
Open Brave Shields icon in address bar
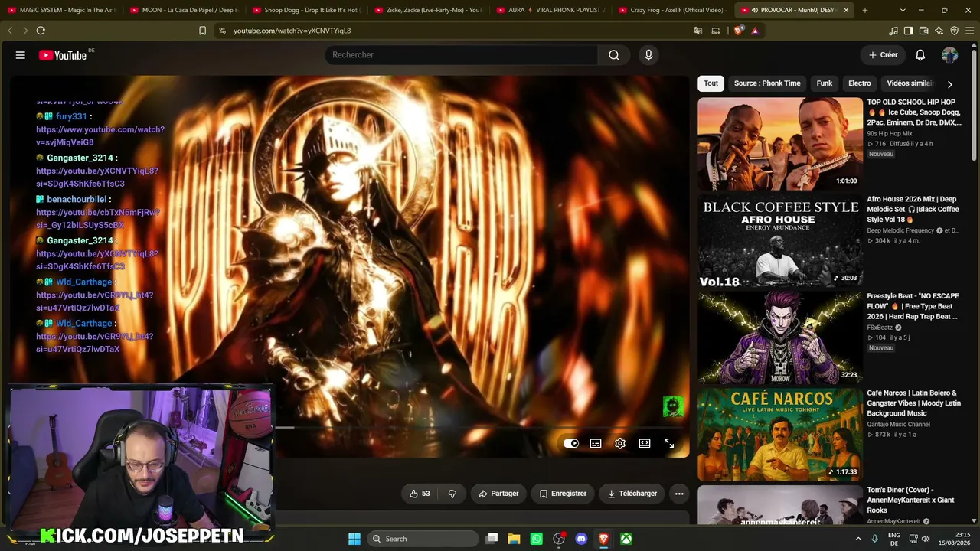pos(738,31)
